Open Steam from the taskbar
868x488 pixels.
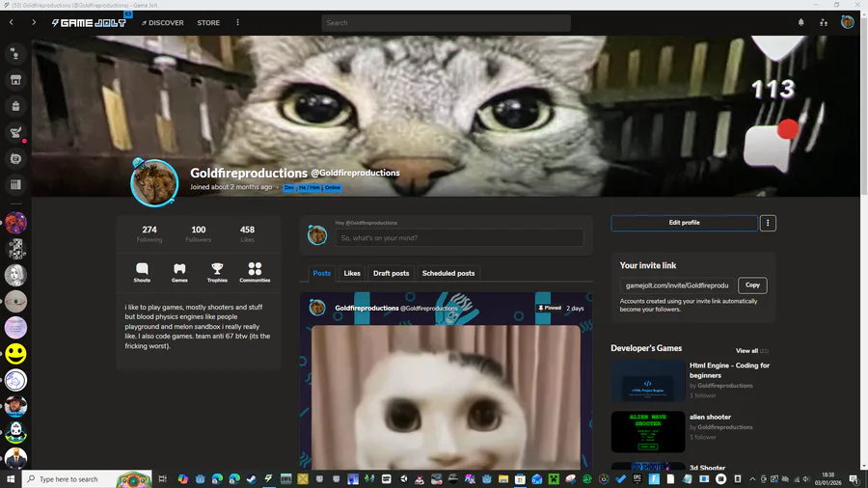click(x=252, y=479)
